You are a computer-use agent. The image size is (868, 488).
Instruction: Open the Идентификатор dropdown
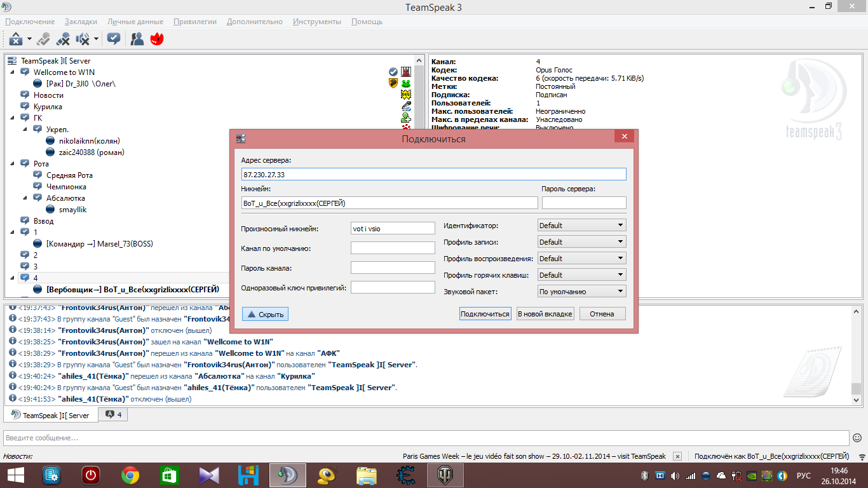(581, 226)
